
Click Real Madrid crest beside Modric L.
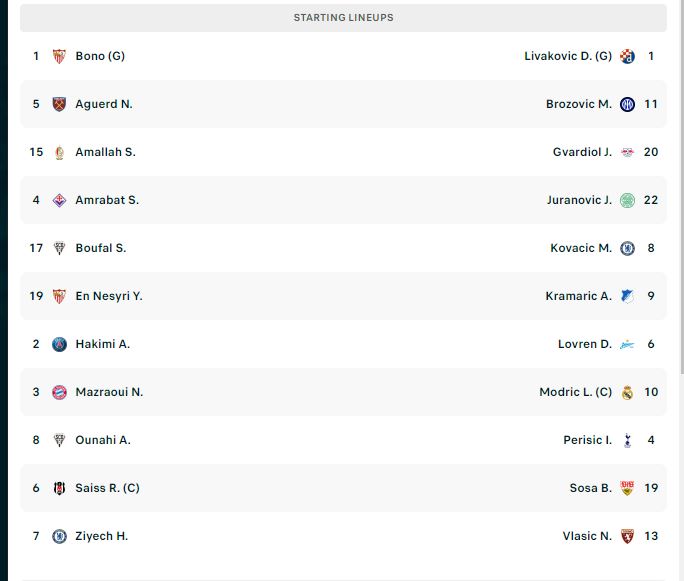pyautogui.click(x=627, y=392)
